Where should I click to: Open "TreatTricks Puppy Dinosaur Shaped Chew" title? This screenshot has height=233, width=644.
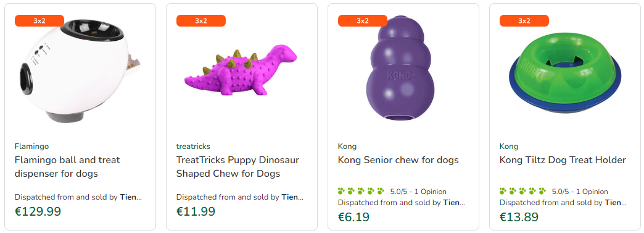(x=238, y=167)
